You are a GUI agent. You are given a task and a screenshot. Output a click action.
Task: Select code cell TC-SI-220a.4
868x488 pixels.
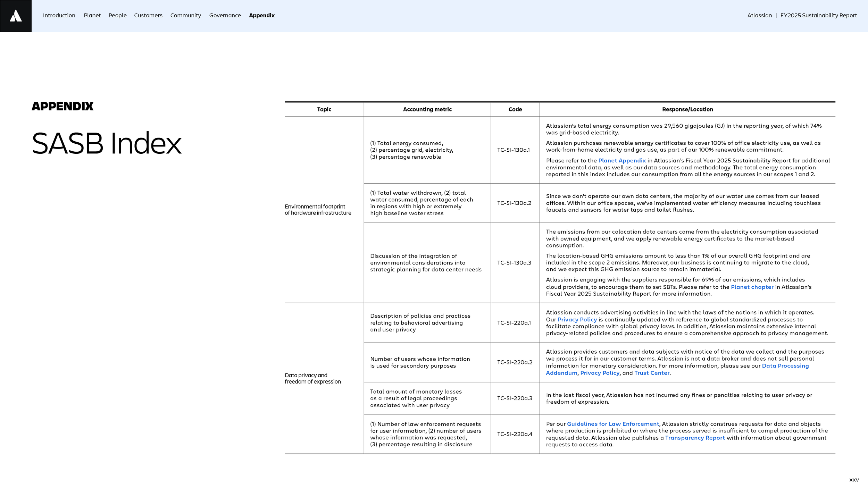(515, 434)
